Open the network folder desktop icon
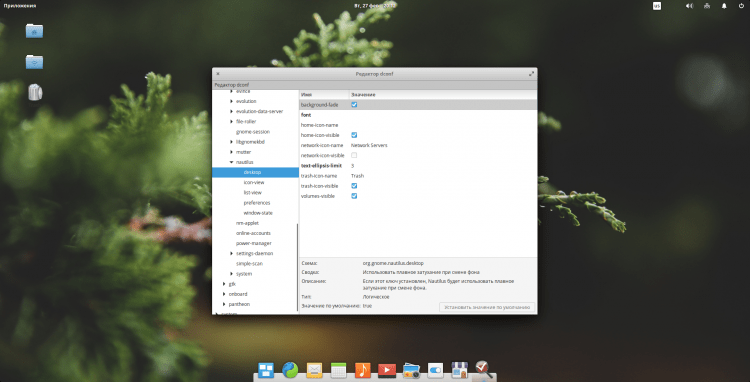This screenshot has height=382, width=750. (34, 61)
